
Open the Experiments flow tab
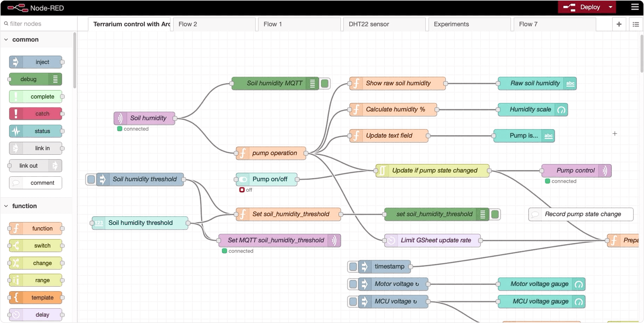(x=451, y=24)
